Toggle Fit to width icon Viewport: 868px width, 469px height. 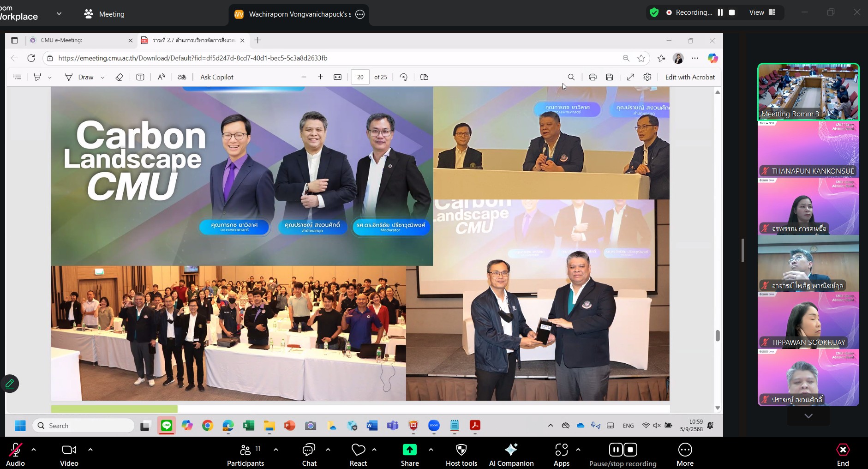click(x=338, y=77)
